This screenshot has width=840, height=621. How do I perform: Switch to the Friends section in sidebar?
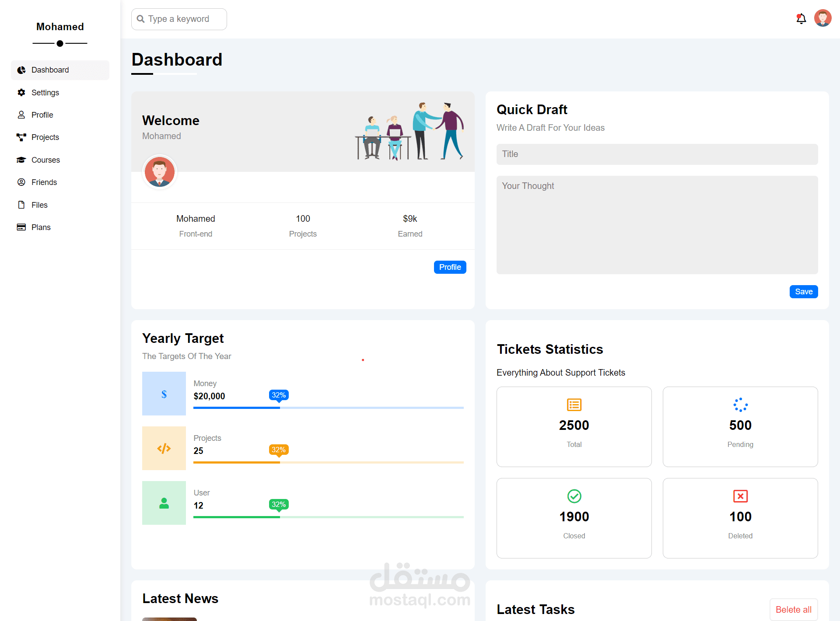[x=21, y=182]
